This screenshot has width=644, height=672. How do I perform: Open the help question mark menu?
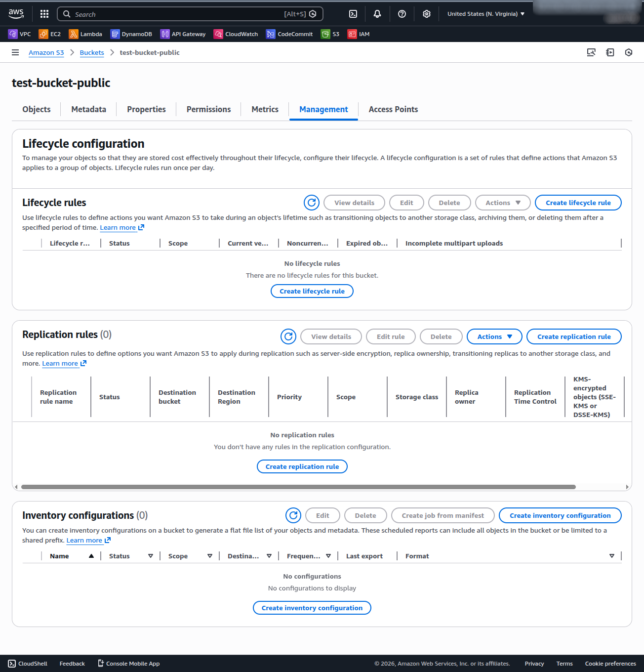pos(402,14)
